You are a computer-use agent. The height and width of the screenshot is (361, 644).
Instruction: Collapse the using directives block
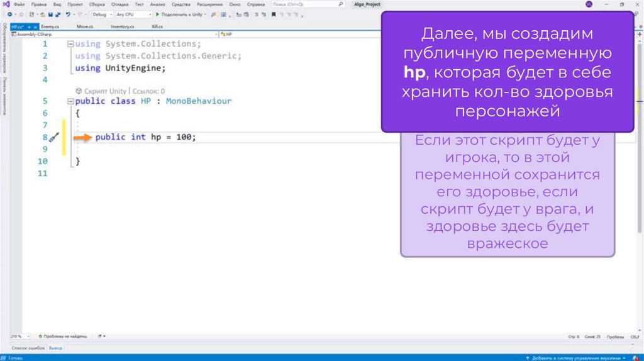coord(69,44)
